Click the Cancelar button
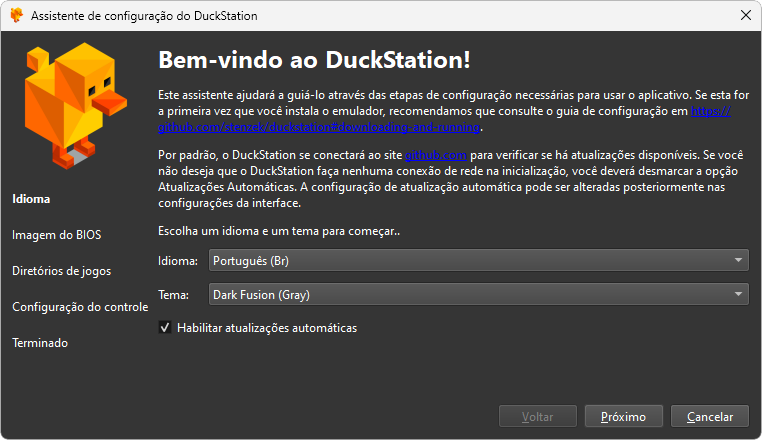 [x=710, y=417]
